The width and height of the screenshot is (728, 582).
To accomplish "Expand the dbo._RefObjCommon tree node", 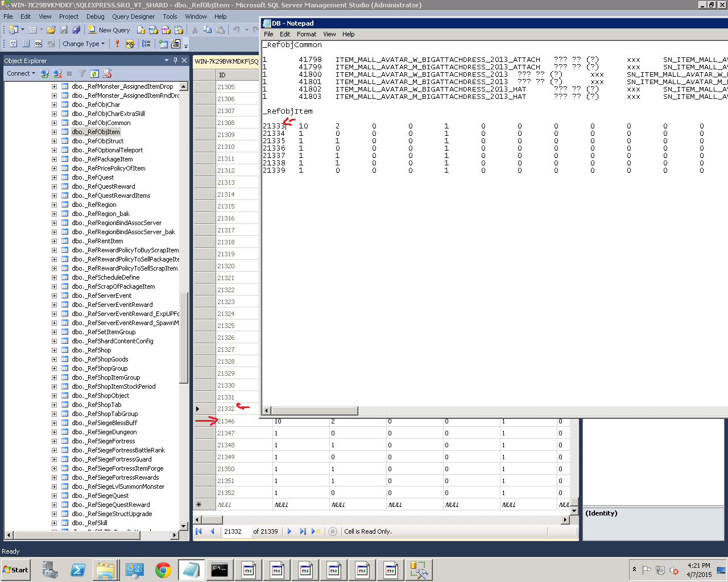I will click(54, 123).
